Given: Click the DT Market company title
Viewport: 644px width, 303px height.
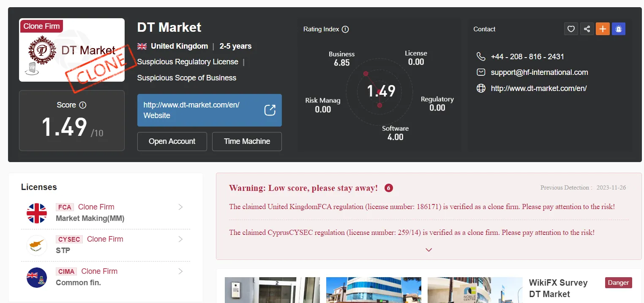Looking at the screenshot, I should [169, 28].
